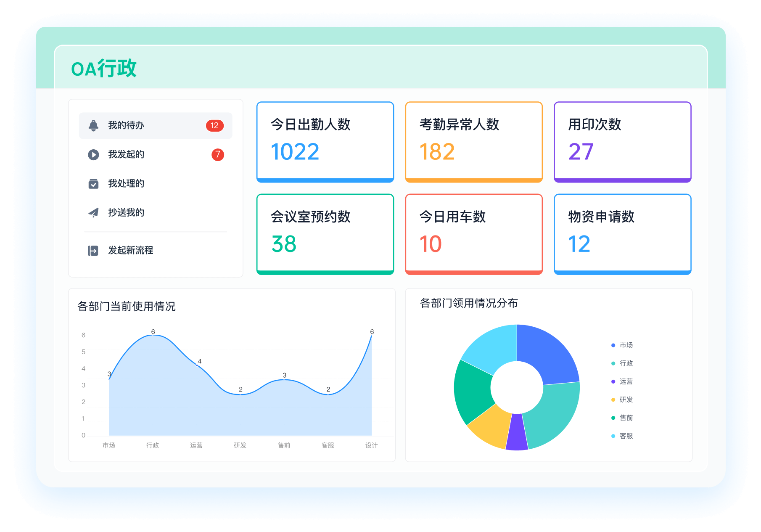Click the checked-box icon beside 我处理的
The height and width of the screenshot is (532, 761).
93,184
